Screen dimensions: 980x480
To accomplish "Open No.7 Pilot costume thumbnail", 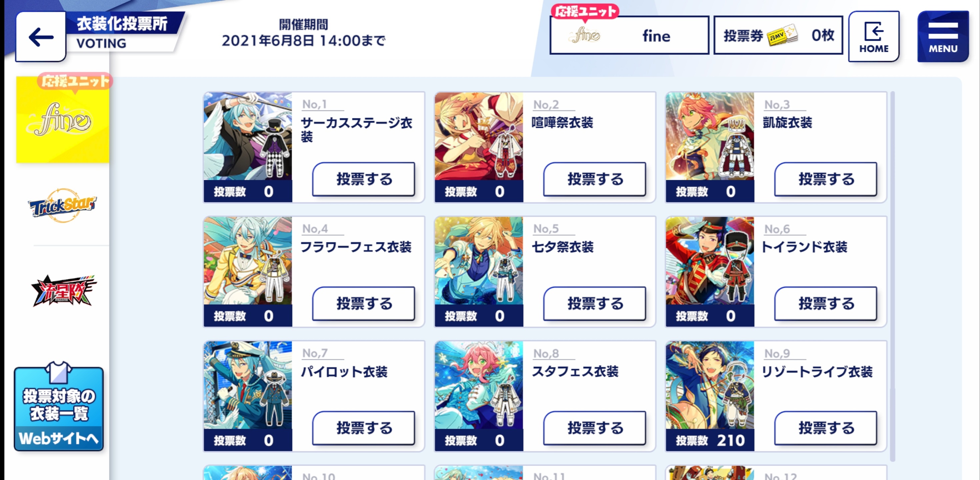I will point(248,385).
